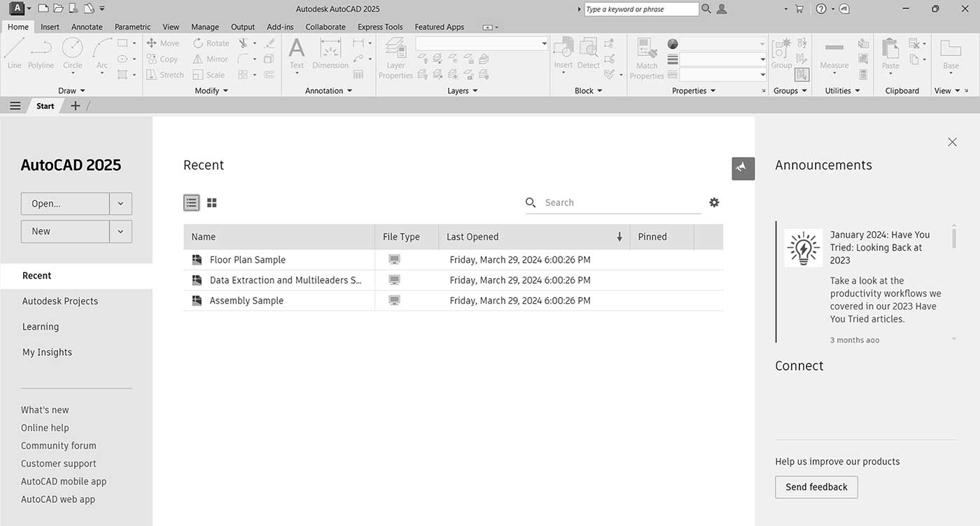The width and height of the screenshot is (980, 526).
Task: Open the What's new link
Action: (45, 410)
